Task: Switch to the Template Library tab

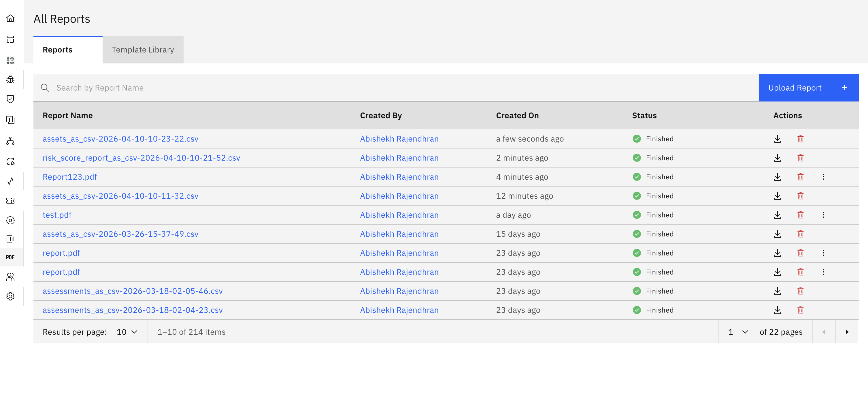Action: point(143,50)
